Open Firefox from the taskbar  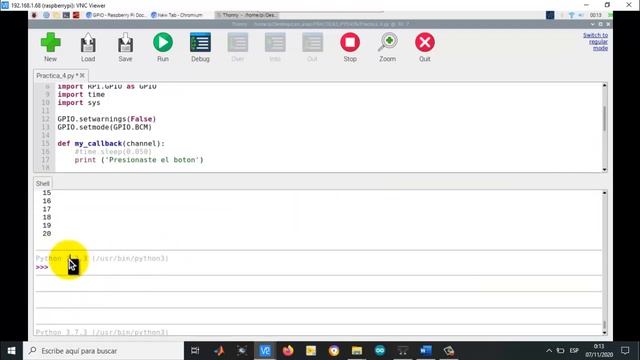tap(288, 351)
